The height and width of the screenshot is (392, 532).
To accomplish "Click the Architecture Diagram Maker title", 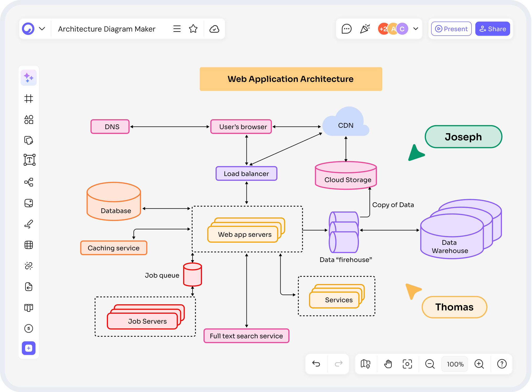I will [107, 29].
